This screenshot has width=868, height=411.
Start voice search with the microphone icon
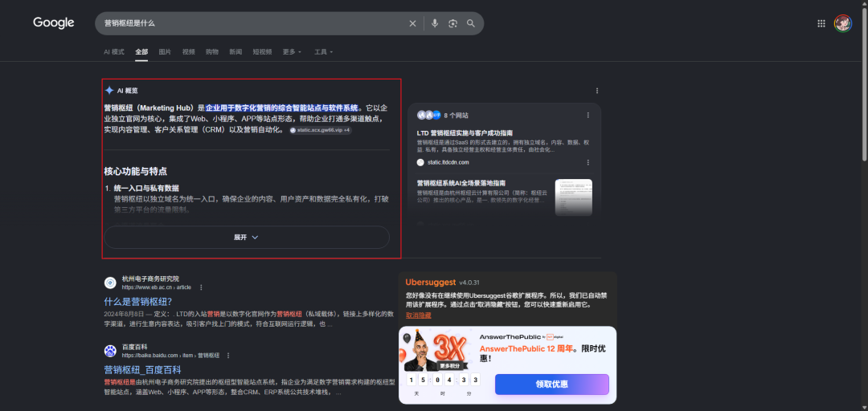(x=435, y=23)
